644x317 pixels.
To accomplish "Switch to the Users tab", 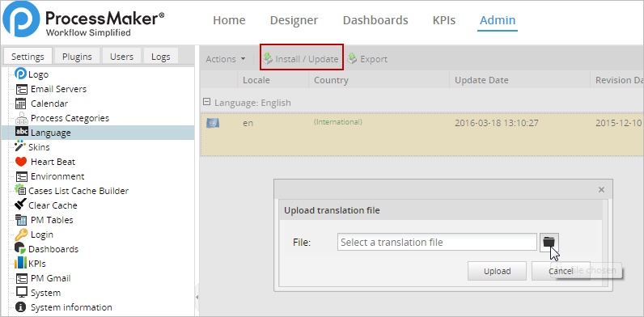I will [121, 57].
